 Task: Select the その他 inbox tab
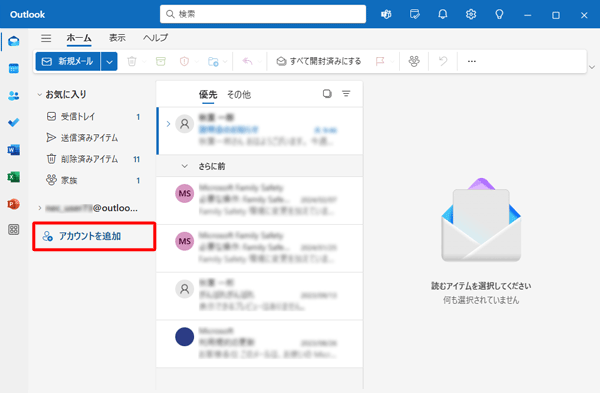point(239,95)
